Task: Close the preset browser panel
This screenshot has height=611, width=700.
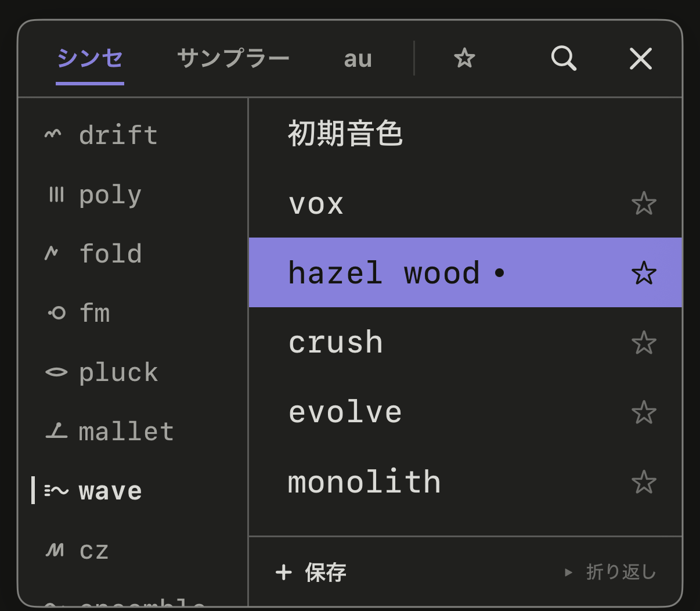Action: (641, 59)
